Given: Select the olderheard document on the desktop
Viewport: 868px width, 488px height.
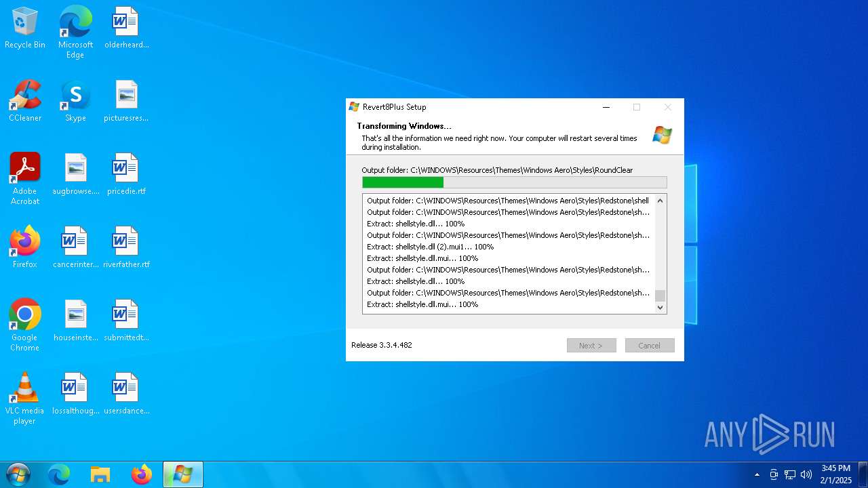Looking at the screenshot, I should pyautogui.click(x=126, y=28).
